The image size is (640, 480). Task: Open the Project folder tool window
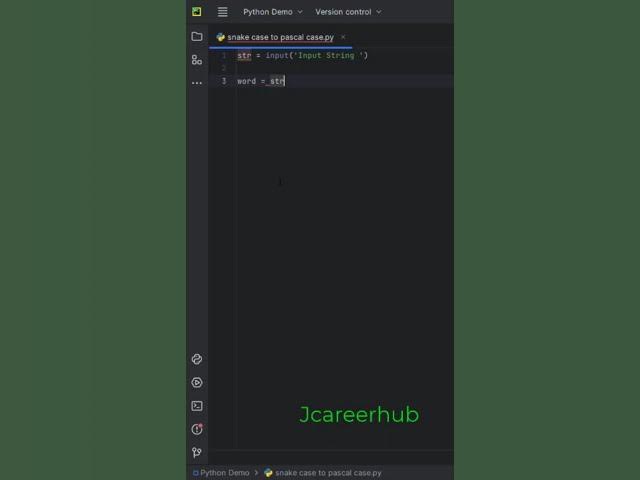[x=197, y=37]
